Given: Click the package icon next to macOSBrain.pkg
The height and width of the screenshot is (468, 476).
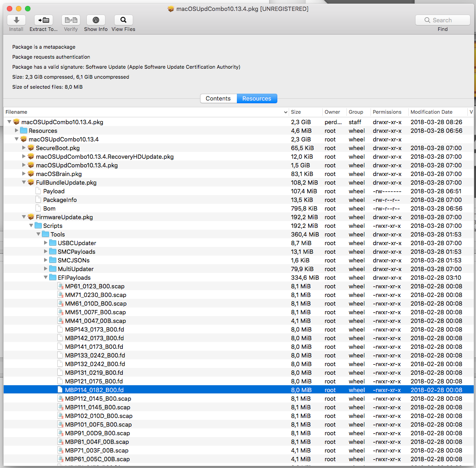Looking at the screenshot, I should pos(30,174).
